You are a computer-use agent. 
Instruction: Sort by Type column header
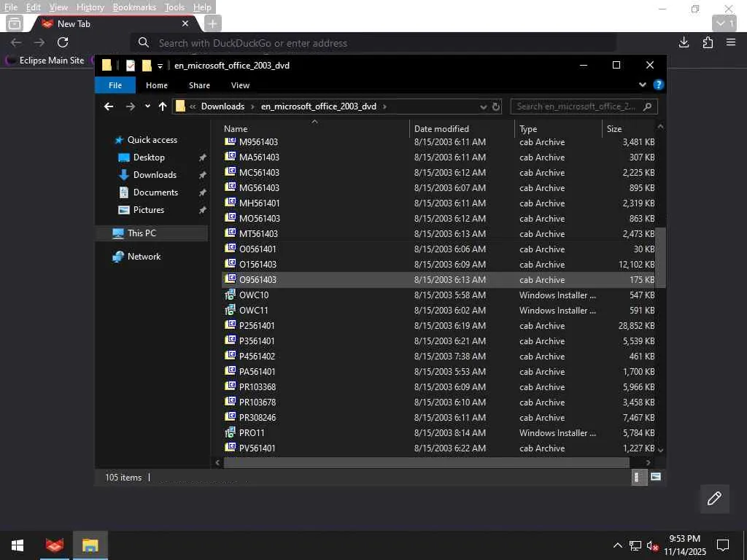coord(559,128)
